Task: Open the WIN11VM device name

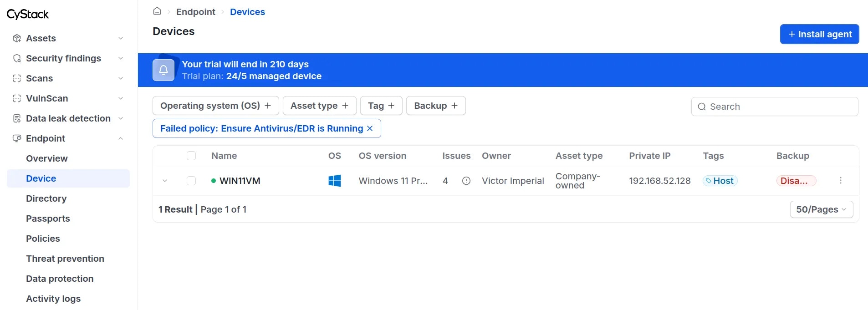Action: click(240, 181)
